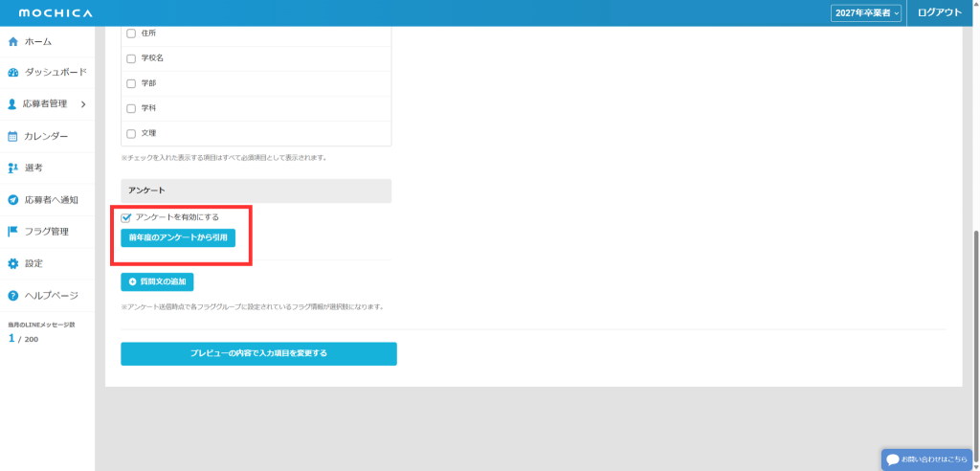Open the お問い合わせはこちら chat widget

(x=926, y=460)
